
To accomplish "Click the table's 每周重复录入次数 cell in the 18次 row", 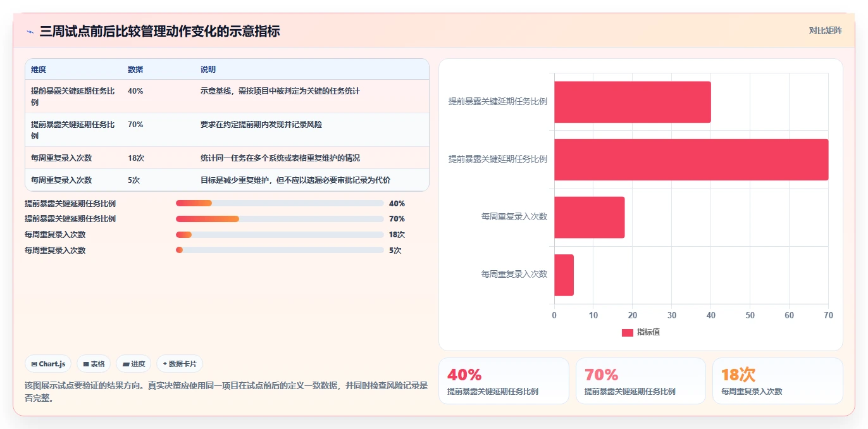I will pyautogui.click(x=61, y=158).
